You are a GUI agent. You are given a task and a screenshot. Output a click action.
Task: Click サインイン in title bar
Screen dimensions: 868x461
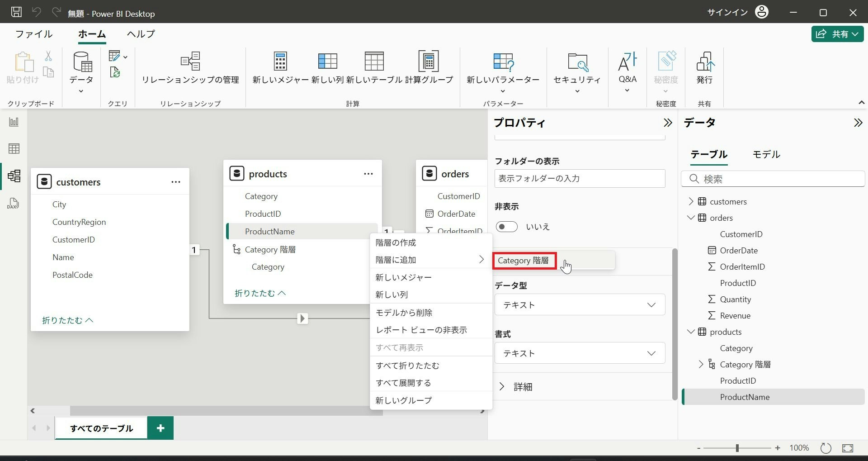point(727,12)
